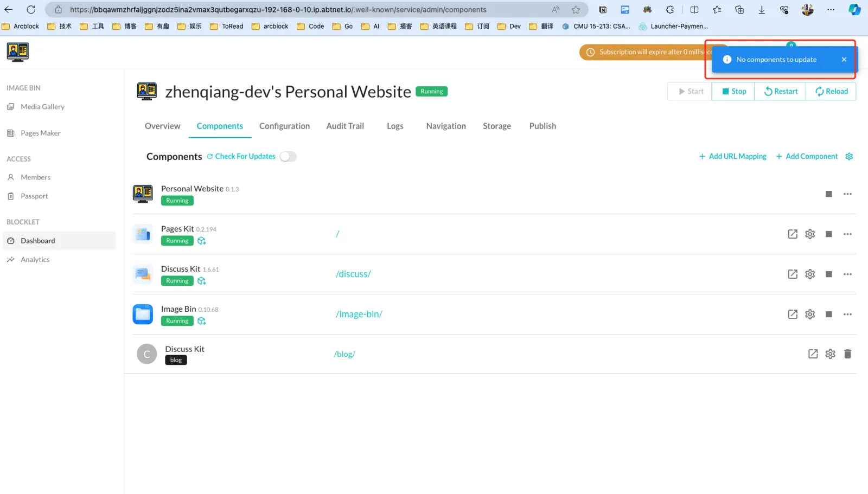Open the more options menu for Image Bin
868x494 pixels.
tap(847, 315)
